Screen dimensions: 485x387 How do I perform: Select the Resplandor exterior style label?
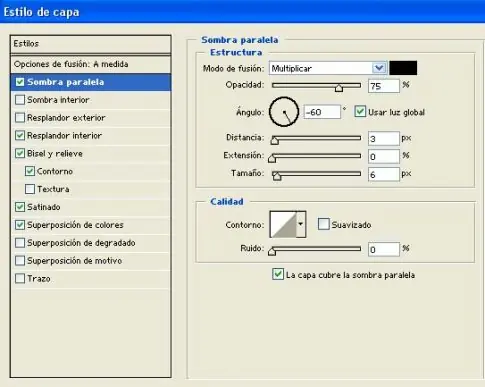tap(66, 118)
